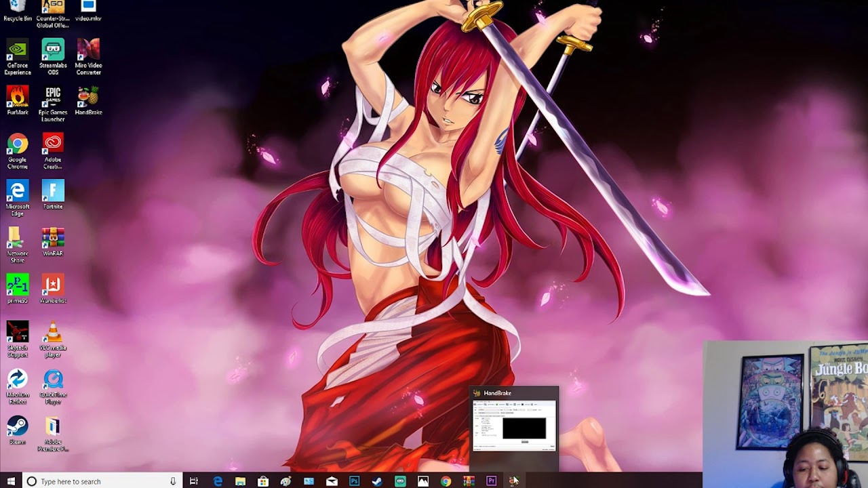Viewport: 868px width, 488px height.
Task: Select Adobe Premiere Pro desktop folder icon
Action: point(53,434)
